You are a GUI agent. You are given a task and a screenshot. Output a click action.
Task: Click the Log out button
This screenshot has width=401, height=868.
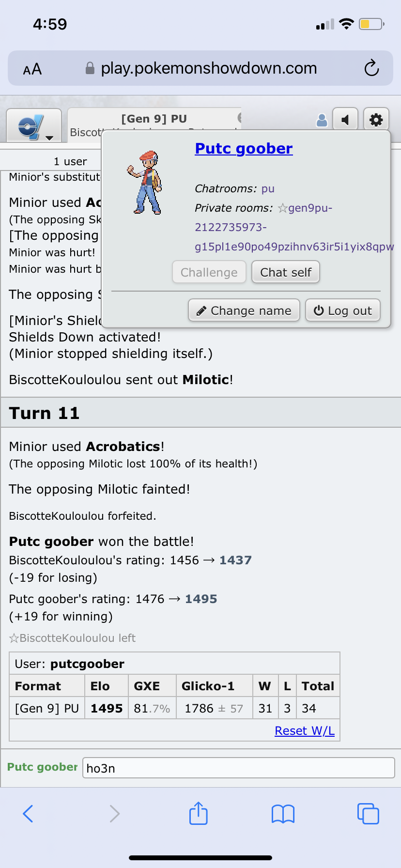343,310
